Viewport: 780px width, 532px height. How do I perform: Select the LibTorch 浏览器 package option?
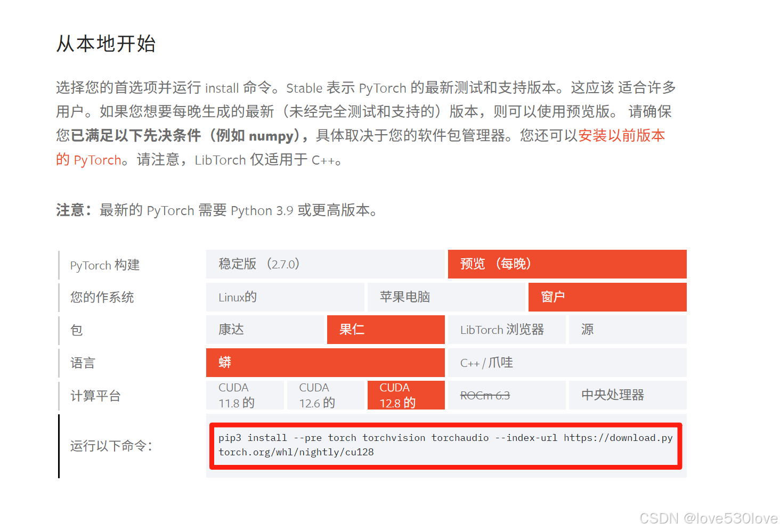[507, 330]
